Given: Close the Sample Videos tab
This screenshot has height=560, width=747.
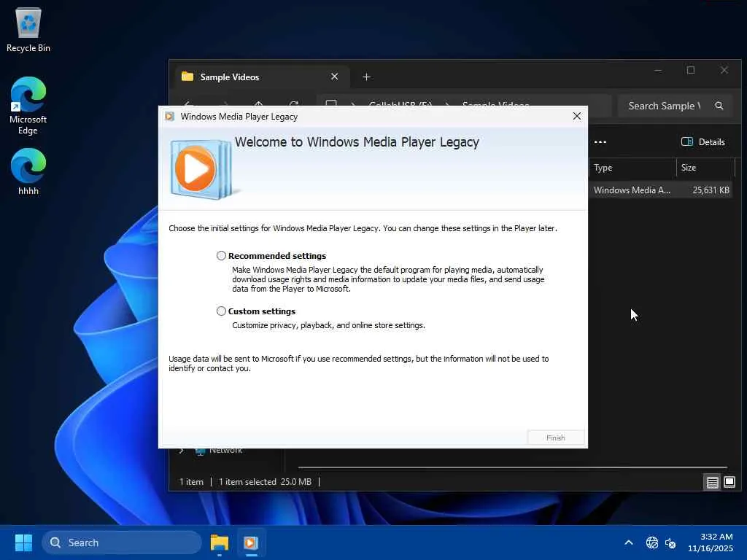Looking at the screenshot, I should pos(334,77).
